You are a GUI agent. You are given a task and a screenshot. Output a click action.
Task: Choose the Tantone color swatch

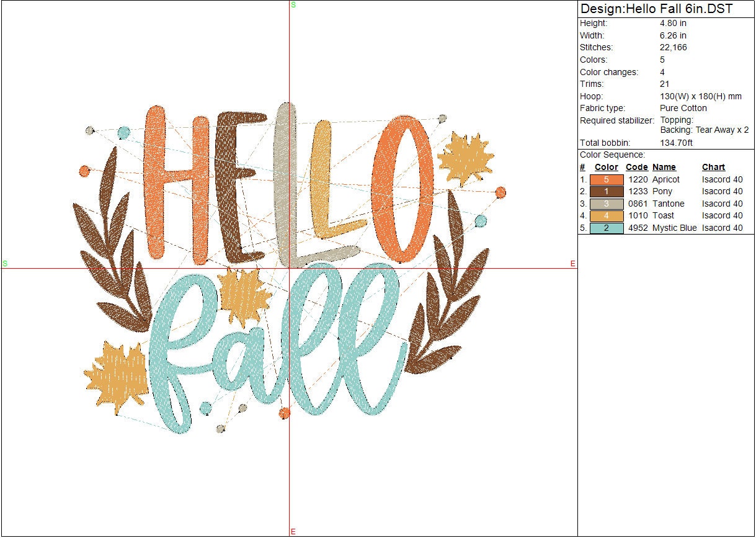point(606,204)
